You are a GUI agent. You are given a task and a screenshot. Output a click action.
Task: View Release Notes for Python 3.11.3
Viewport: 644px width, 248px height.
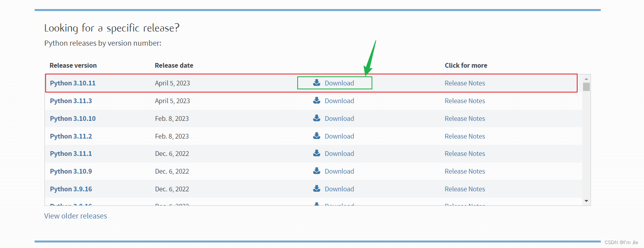(465, 101)
